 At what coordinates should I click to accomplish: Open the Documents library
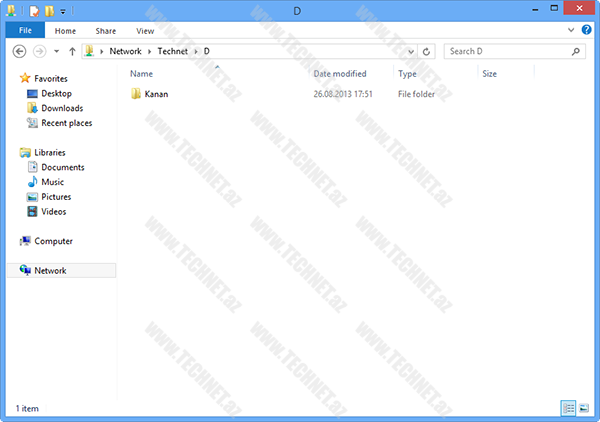click(x=63, y=167)
